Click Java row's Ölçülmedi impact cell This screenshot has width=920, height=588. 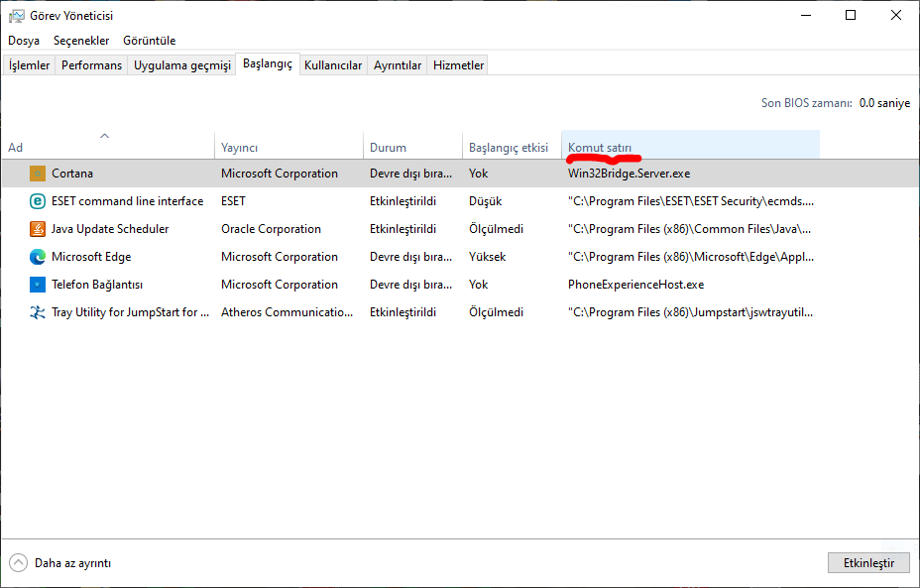pyautogui.click(x=496, y=229)
